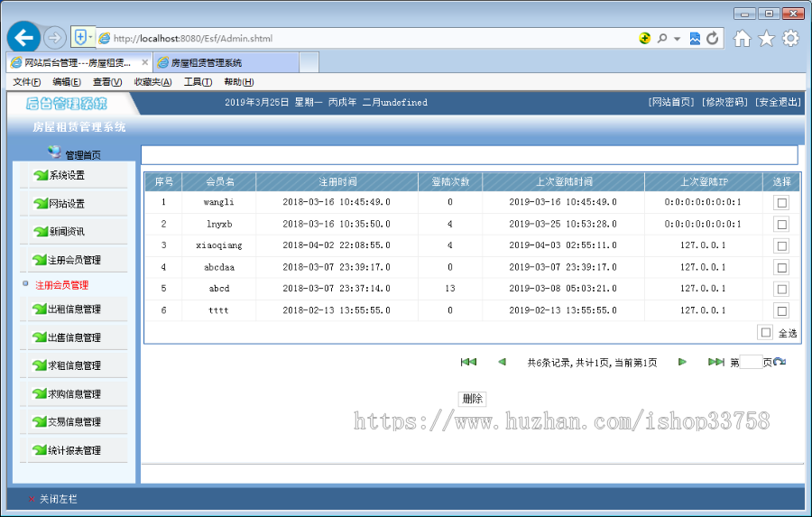Click the 序号 column header

163,182
